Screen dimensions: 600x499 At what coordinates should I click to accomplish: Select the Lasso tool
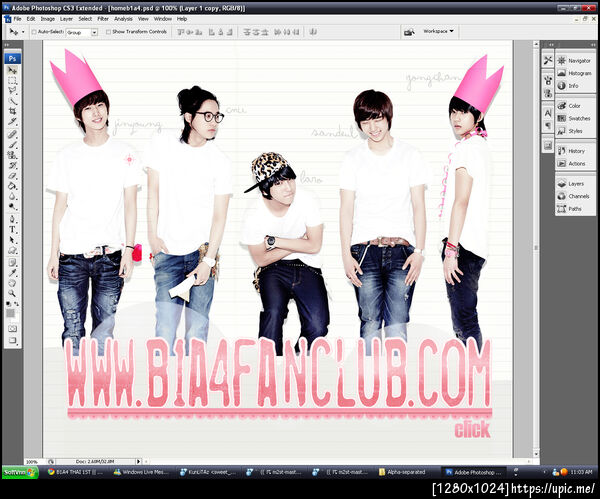click(13, 91)
